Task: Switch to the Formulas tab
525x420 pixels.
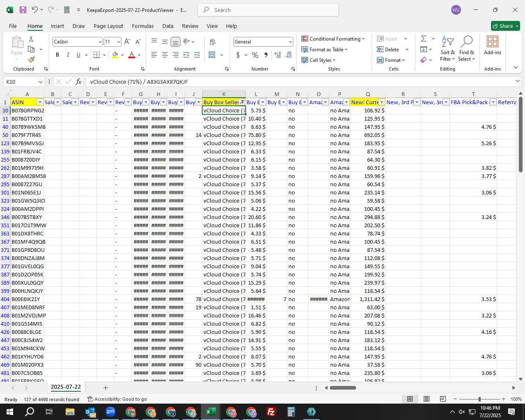Action: pos(143,26)
